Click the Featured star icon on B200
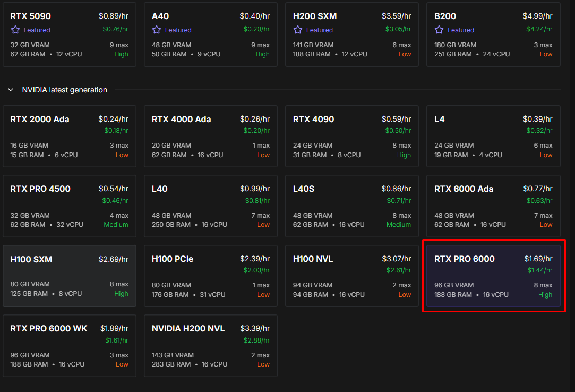This screenshot has width=575, height=392. tap(439, 30)
